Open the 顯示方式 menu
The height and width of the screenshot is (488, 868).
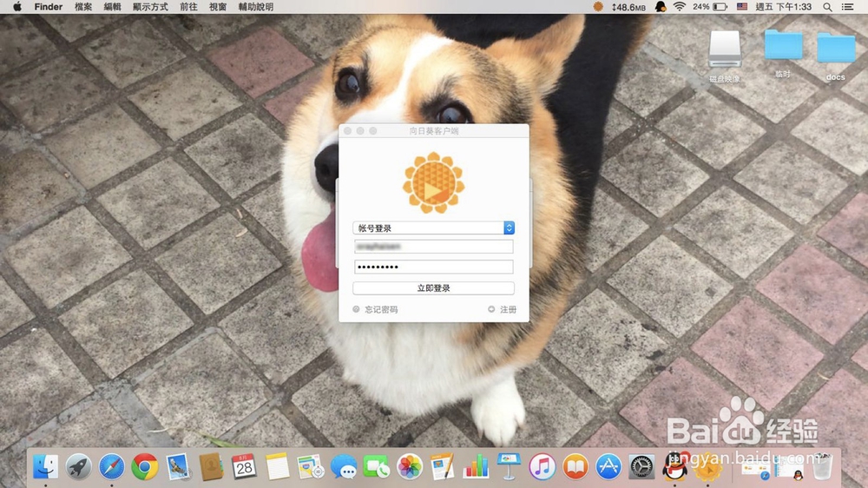click(150, 7)
